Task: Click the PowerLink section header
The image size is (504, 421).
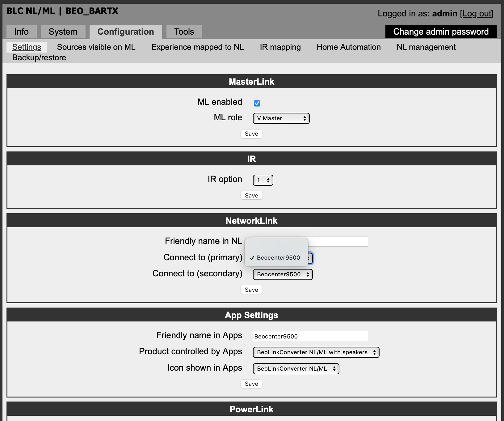Action: pyautogui.click(x=252, y=409)
